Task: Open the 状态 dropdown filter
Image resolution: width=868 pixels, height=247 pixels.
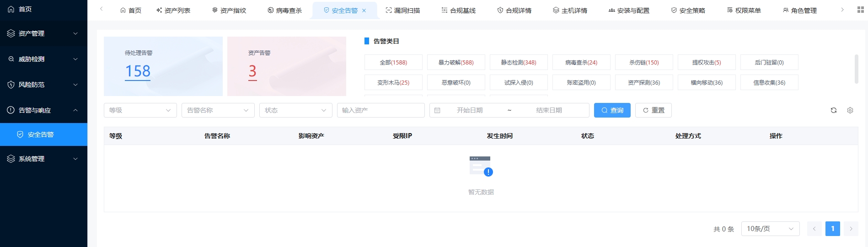Action: coord(295,110)
